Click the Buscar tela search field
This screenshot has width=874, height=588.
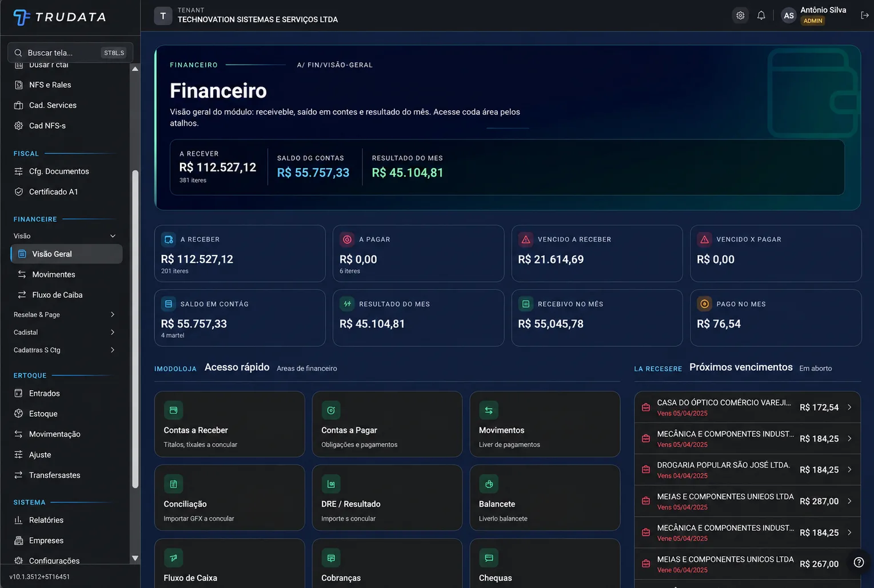(x=70, y=53)
